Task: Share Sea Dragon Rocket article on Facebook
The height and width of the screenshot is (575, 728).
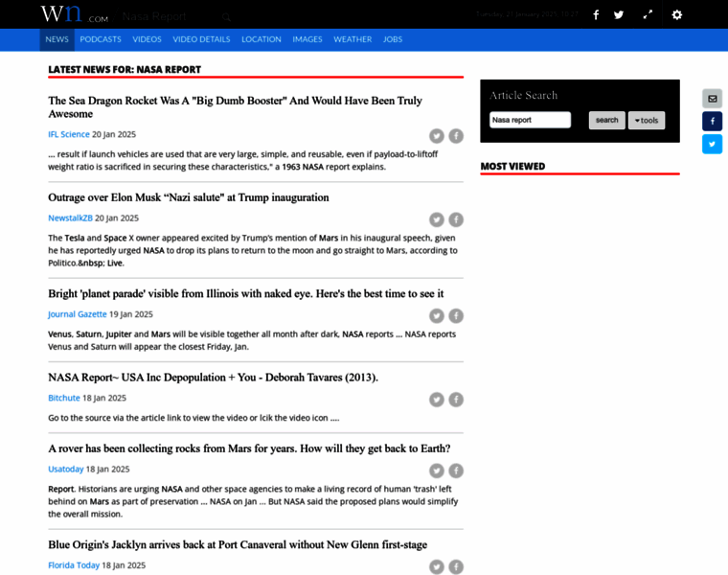Action: click(x=456, y=136)
